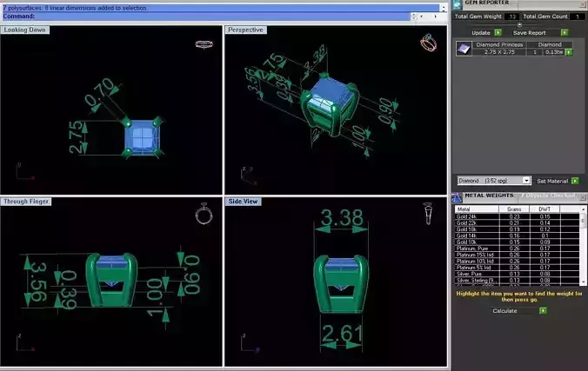
Task: Highlight the Silver, Pure row
Action: (x=518, y=274)
